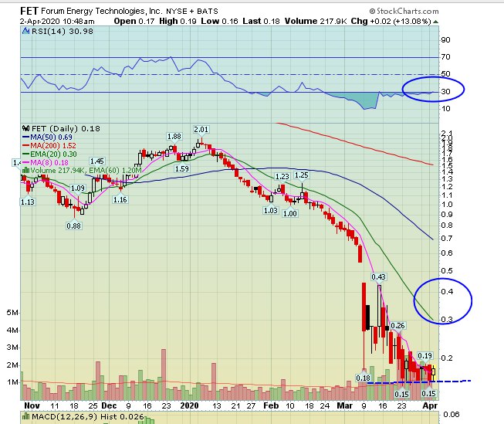
Task: Click the 10 level on RSI axis
Action: 446,109
